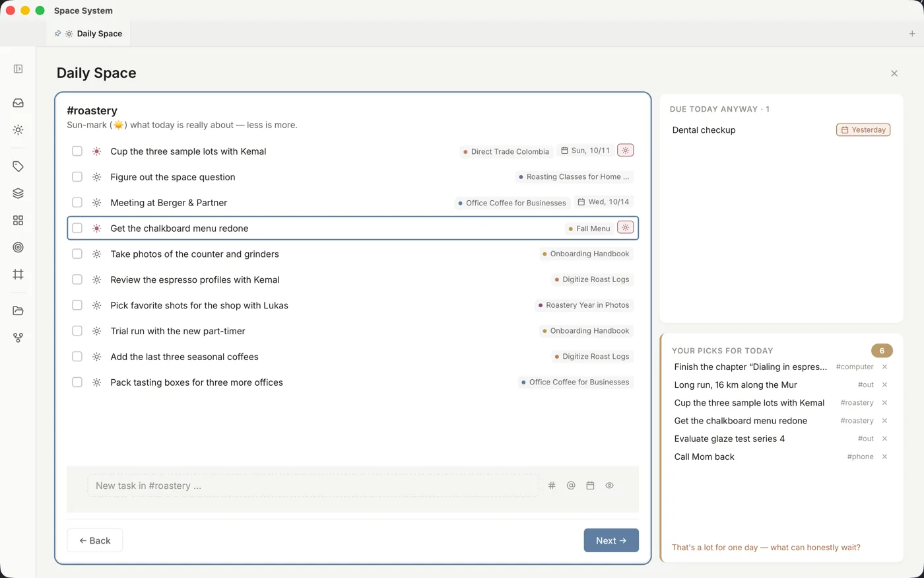Add a new tab with the plus button
Screen dimensions: 924x578
[912, 34]
